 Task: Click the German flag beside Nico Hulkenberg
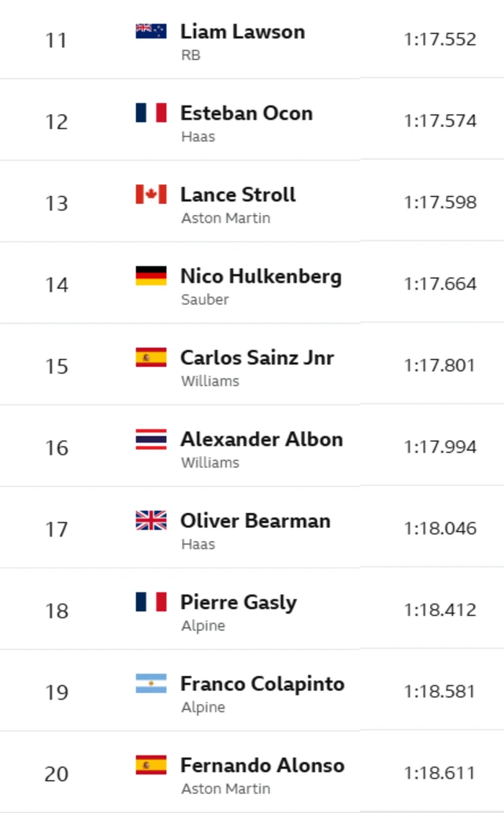point(150,276)
